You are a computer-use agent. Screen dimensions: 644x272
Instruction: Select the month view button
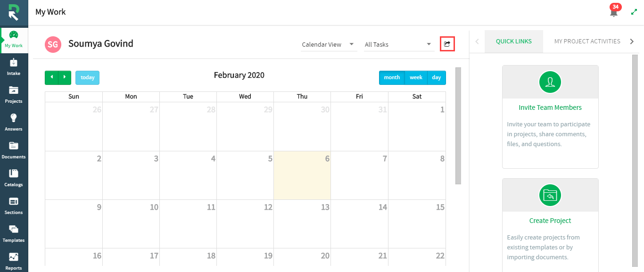tap(392, 78)
